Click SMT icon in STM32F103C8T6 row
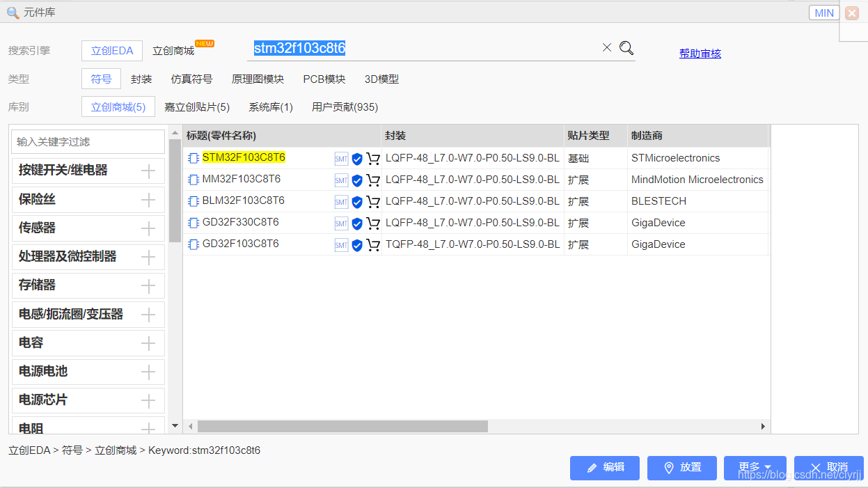 [341, 159]
